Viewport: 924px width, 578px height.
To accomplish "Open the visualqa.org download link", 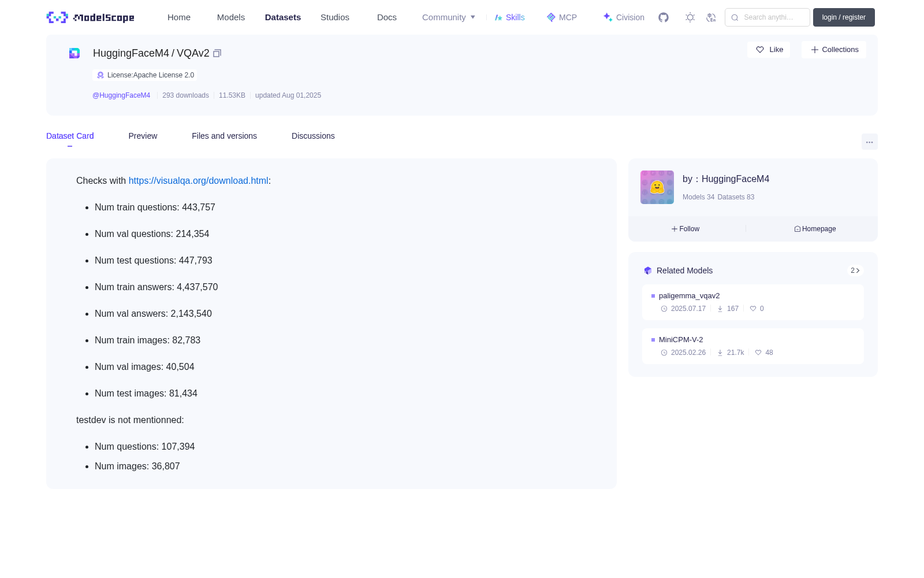I will click(x=198, y=181).
